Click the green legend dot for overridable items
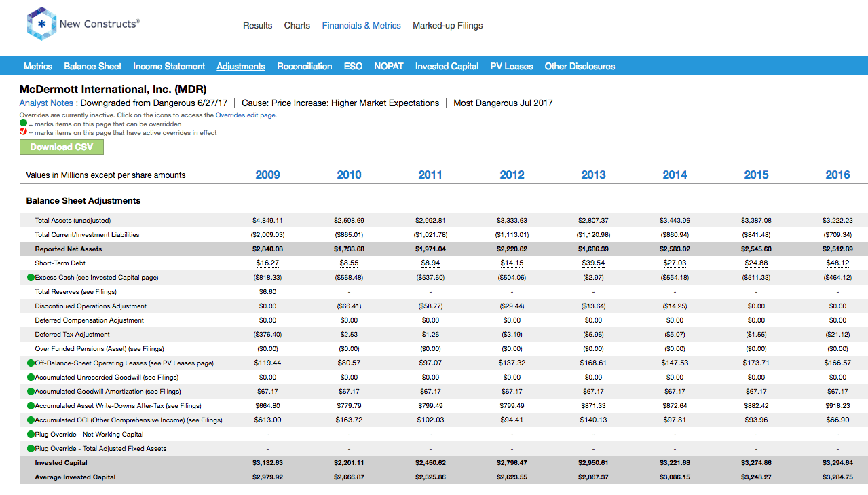This screenshot has height=495, width=868. pyautogui.click(x=23, y=124)
